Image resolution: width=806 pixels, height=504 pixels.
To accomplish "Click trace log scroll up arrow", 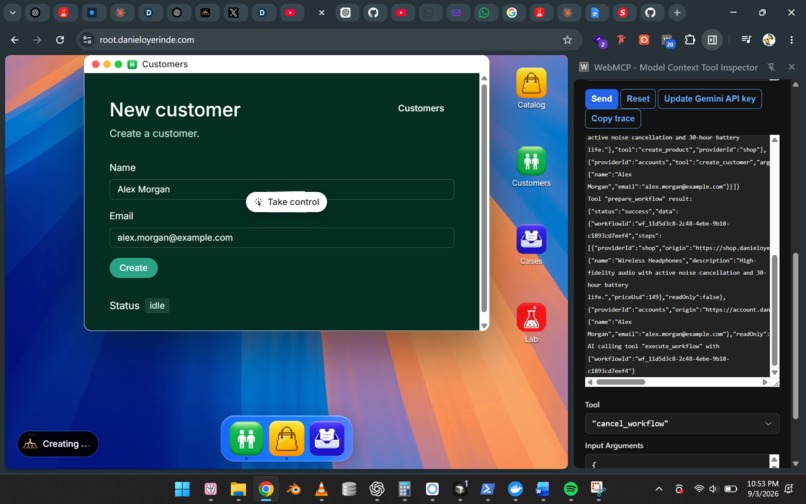I will point(775,139).
